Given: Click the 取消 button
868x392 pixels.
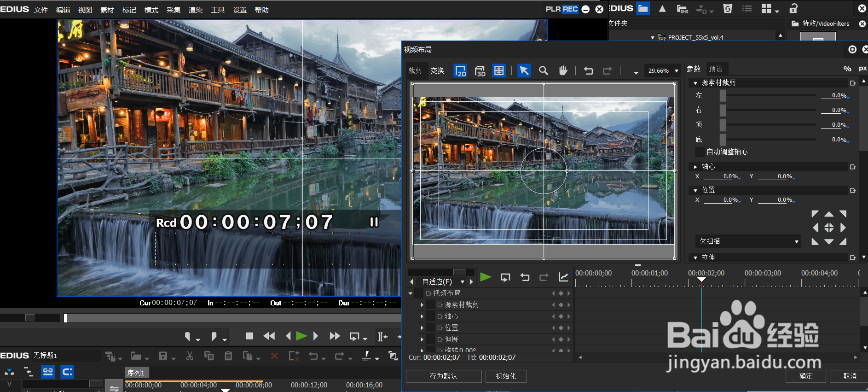Looking at the screenshot, I should (x=850, y=376).
